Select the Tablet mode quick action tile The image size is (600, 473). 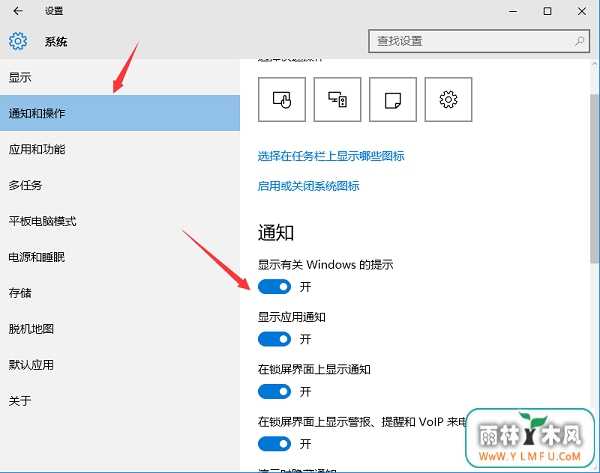(282, 99)
